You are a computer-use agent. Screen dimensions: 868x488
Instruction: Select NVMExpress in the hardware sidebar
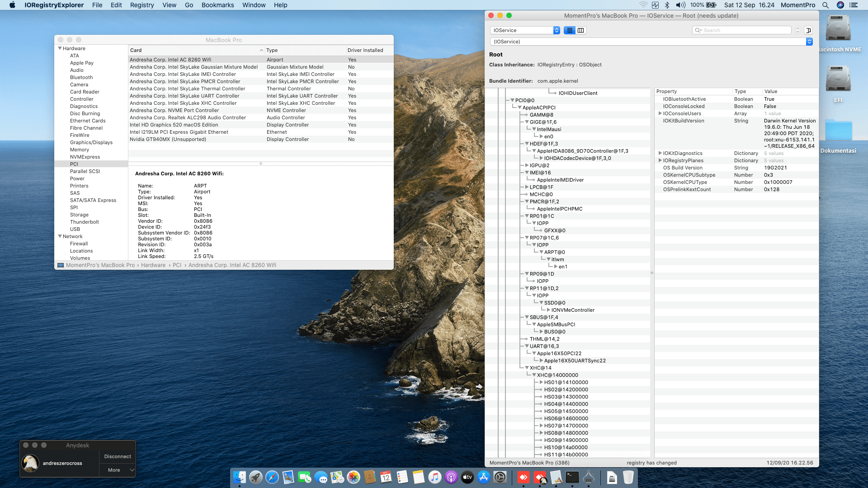coord(85,157)
